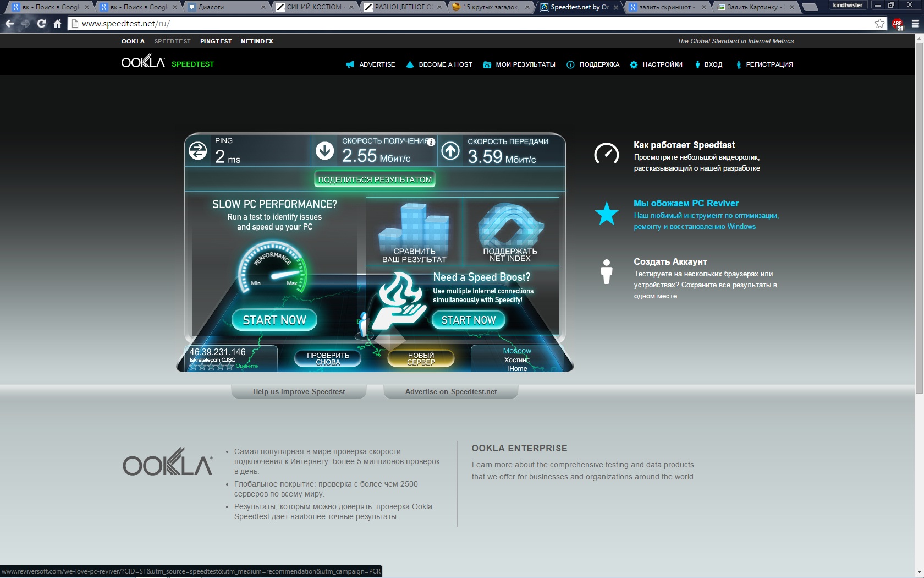Screen dimensions: 924x578
Task: Switch to the 15 крутых загадок tab
Action: [490, 7]
